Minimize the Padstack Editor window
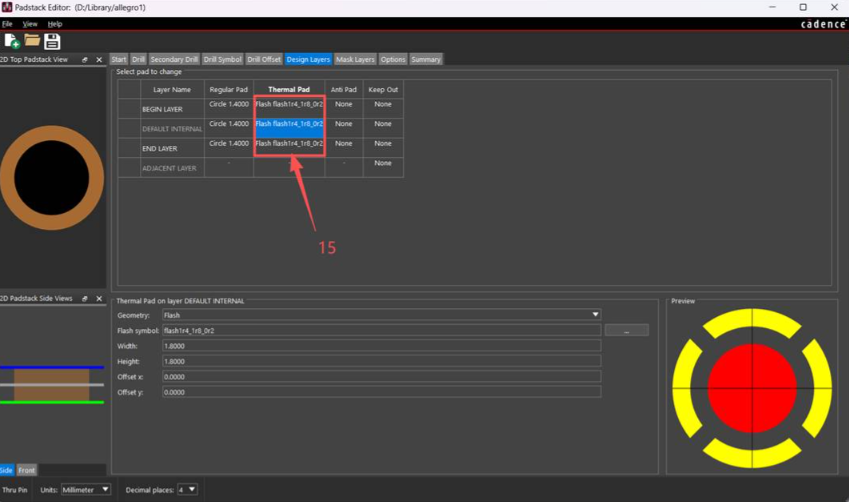 [772, 7]
